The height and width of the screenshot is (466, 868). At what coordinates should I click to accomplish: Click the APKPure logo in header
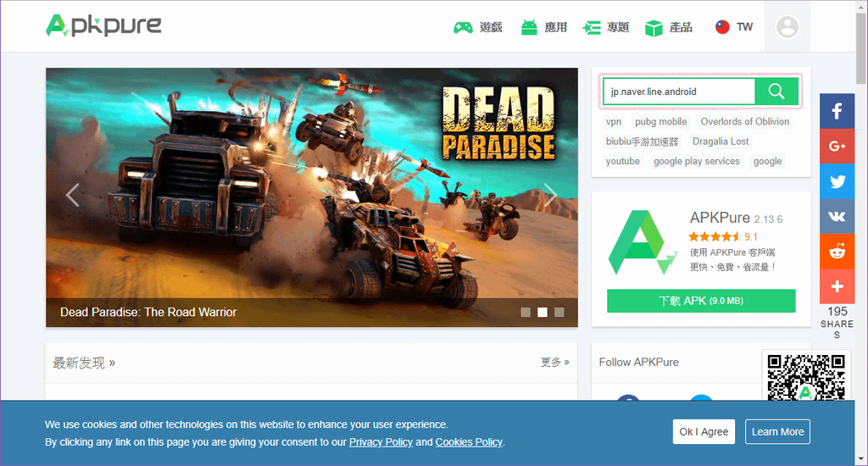103,25
